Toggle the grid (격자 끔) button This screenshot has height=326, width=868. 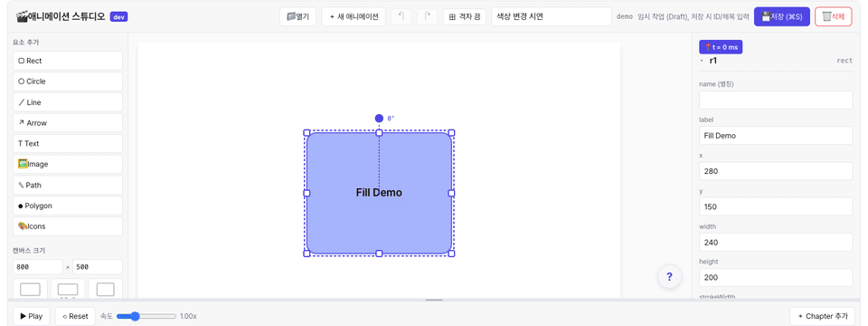(465, 16)
